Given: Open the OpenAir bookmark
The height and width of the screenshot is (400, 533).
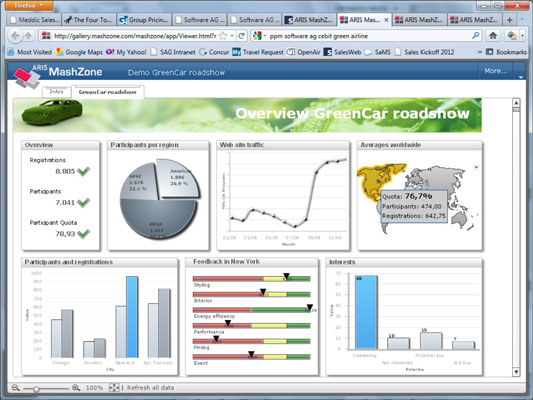Looking at the screenshot, I should click(304, 52).
